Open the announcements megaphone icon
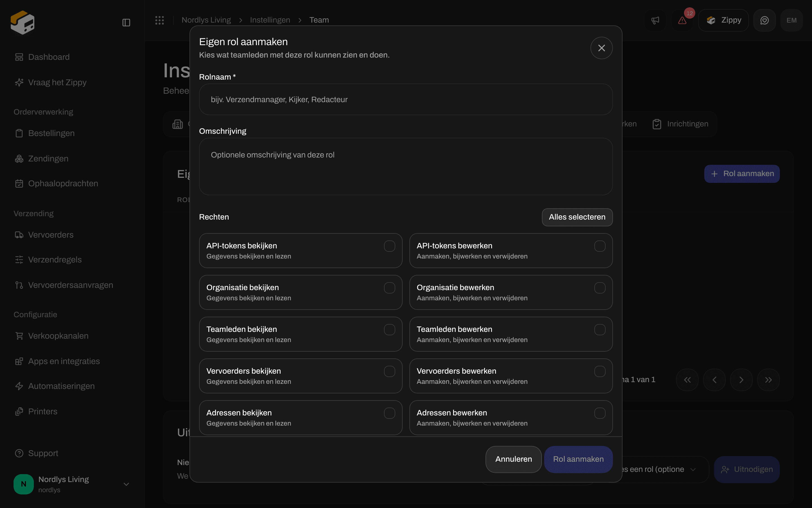Screen dimensions: 812x508 point(655,21)
